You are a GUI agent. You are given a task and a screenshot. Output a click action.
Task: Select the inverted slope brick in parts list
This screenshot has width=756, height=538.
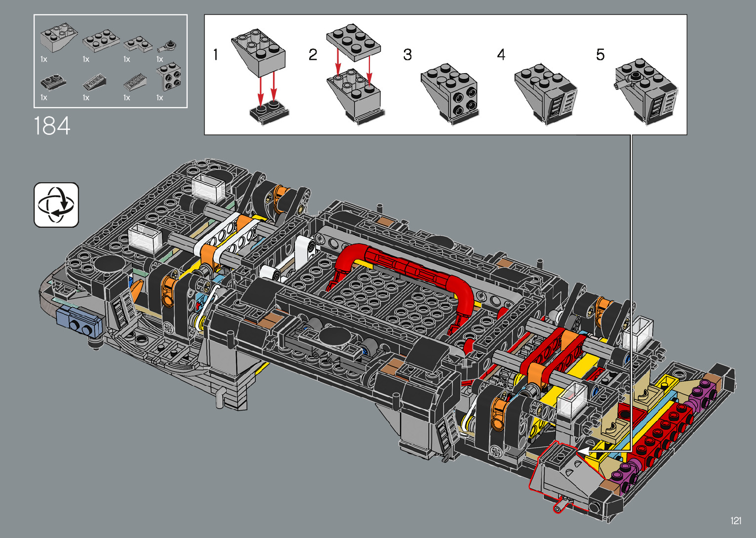tap(59, 39)
